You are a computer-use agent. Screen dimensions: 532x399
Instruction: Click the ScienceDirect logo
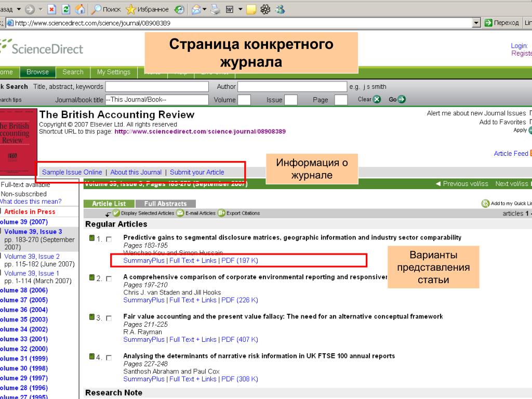pyautogui.click(x=42, y=47)
